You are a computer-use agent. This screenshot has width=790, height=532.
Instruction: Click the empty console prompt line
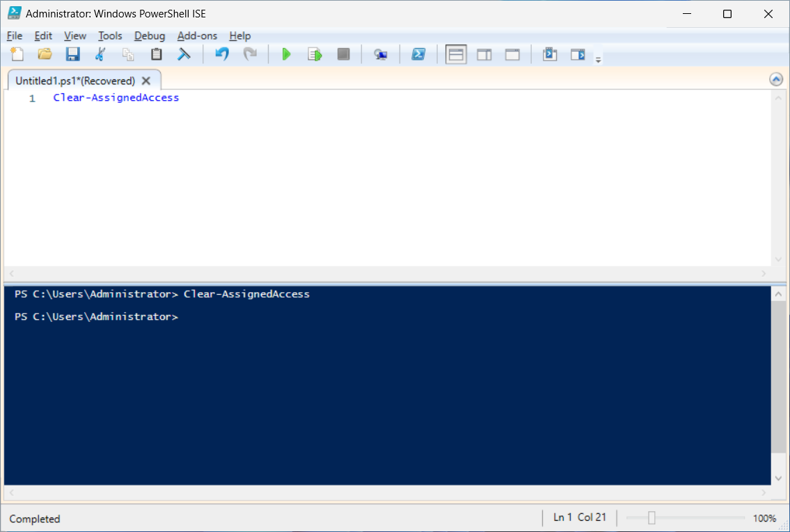coord(96,316)
